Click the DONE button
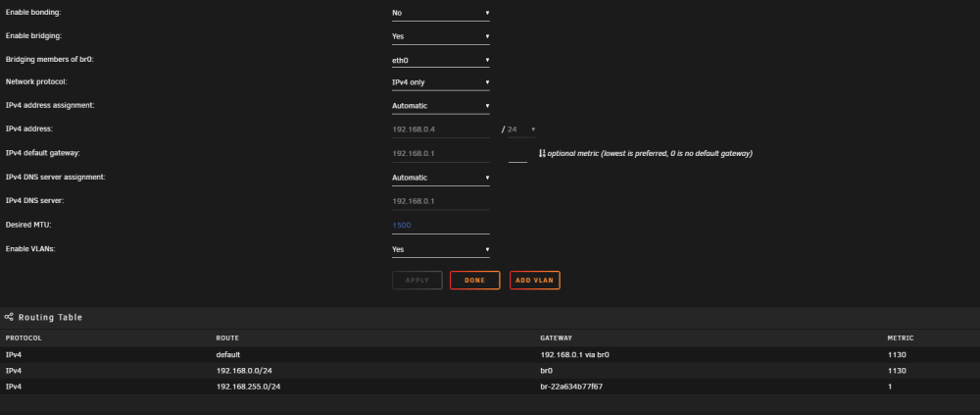Viewport: 980px width, 415px height. [475, 281]
